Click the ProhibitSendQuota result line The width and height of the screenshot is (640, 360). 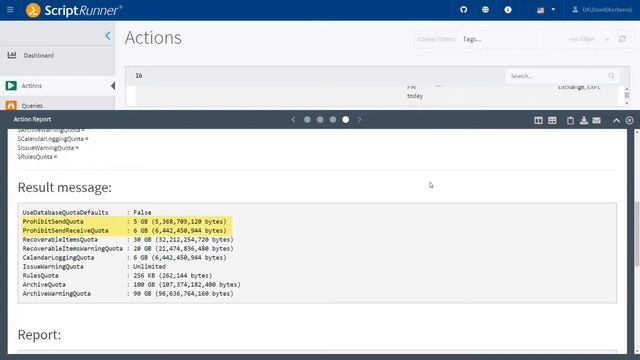[124, 222]
